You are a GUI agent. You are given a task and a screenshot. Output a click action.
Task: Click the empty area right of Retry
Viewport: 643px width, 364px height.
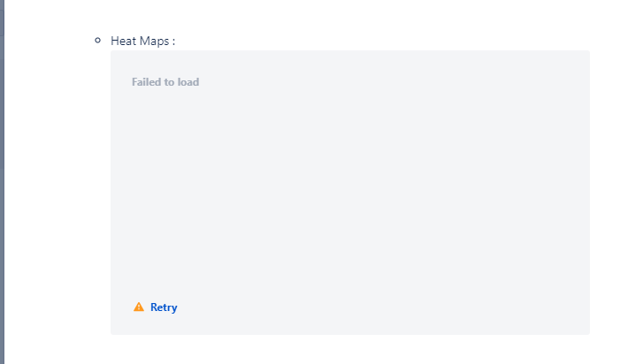coord(369,307)
